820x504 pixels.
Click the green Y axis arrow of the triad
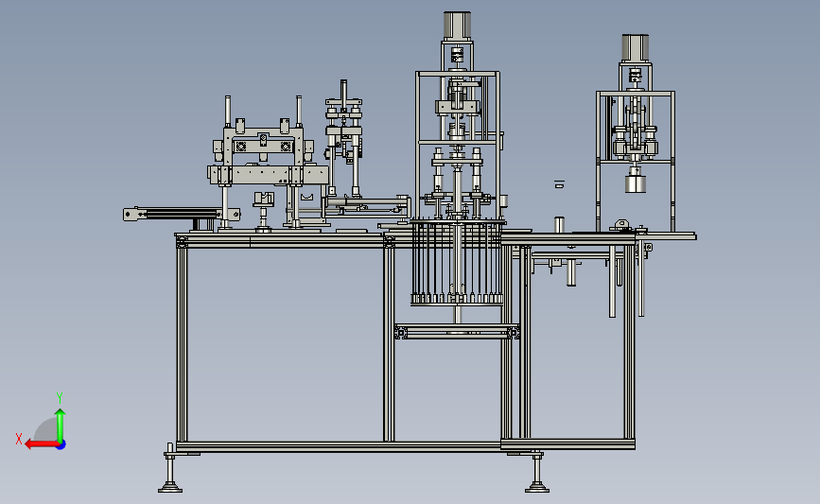tap(61, 426)
